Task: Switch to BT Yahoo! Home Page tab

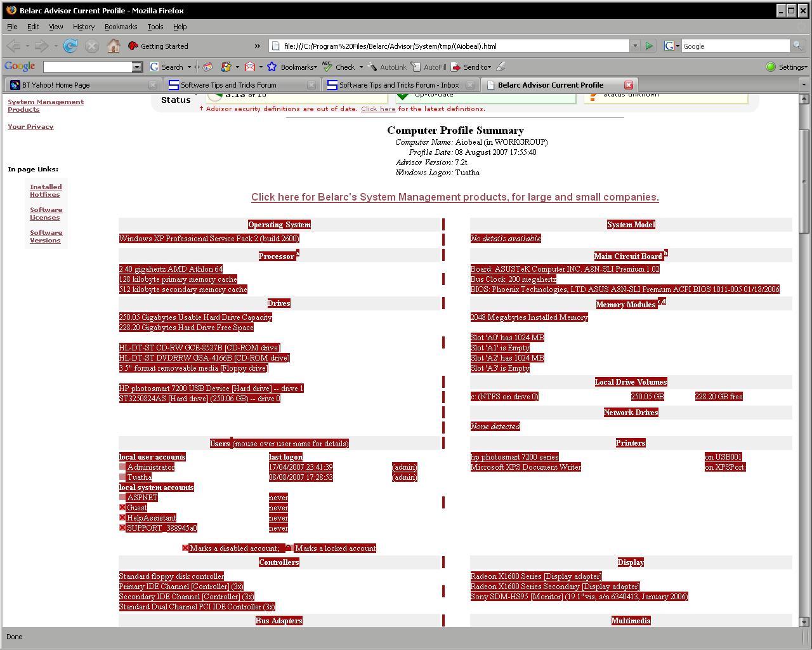Action: coord(82,85)
